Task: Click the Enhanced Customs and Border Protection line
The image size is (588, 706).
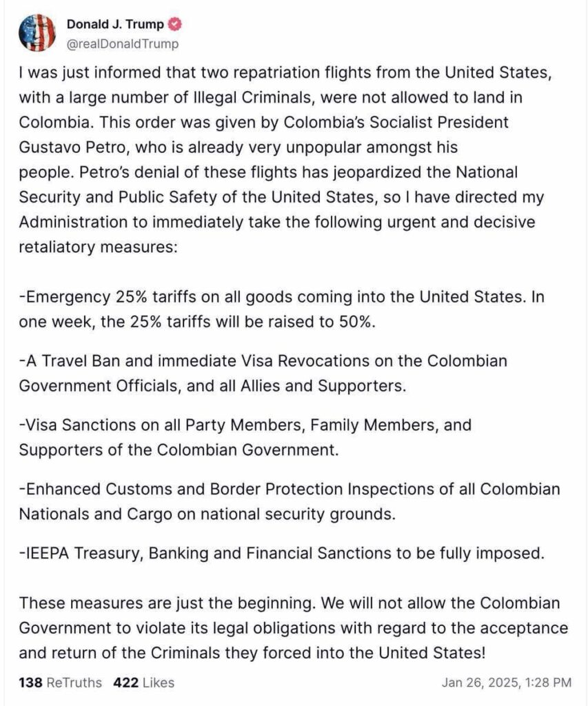Action: click(290, 489)
